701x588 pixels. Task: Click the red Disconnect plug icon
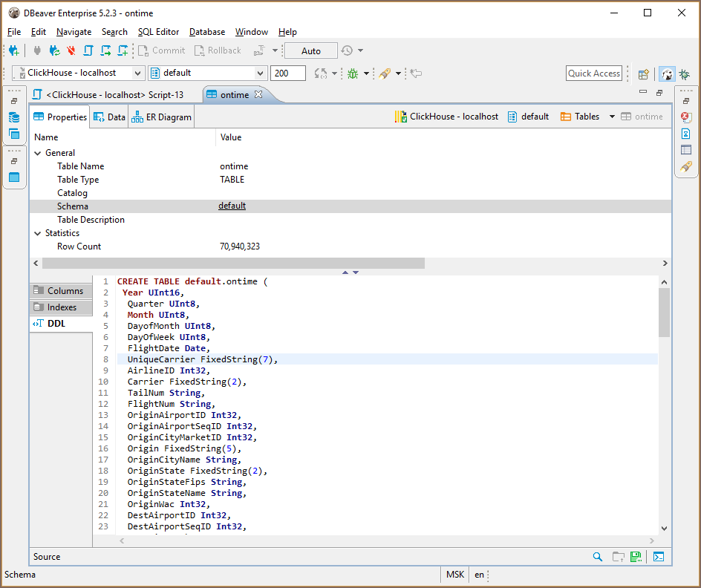[x=71, y=50]
